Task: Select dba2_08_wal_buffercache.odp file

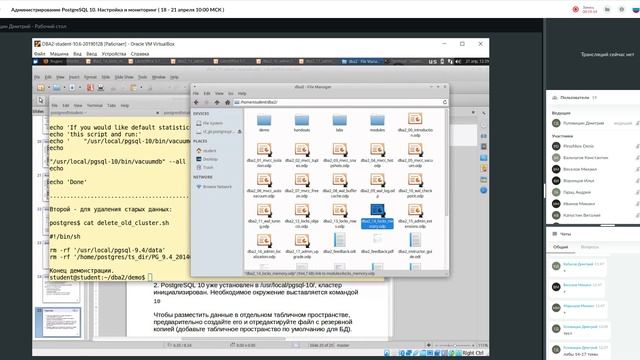Action: (x=340, y=186)
